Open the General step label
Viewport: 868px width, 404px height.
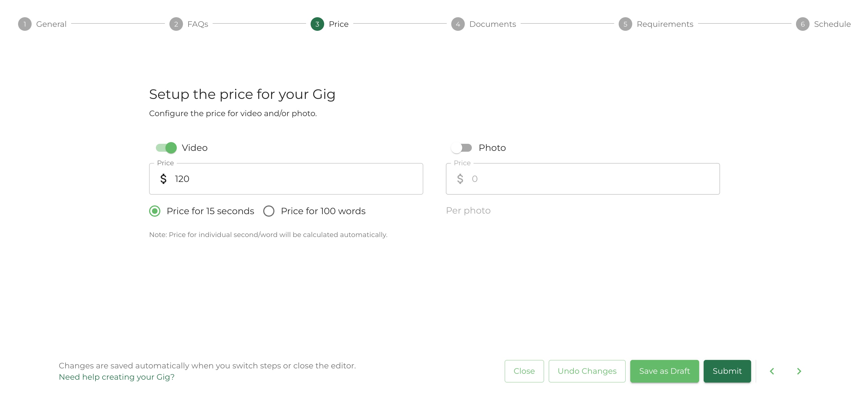[51, 24]
